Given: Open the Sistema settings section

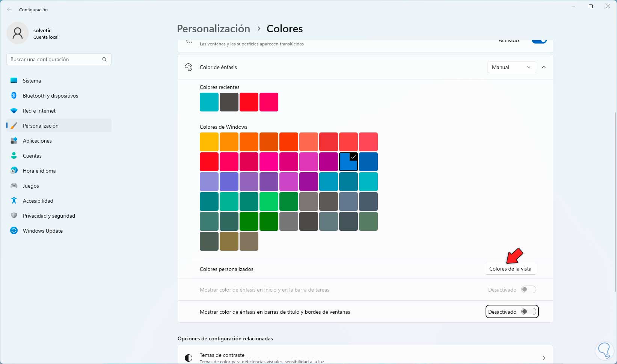Looking at the screenshot, I should click(x=32, y=81).
